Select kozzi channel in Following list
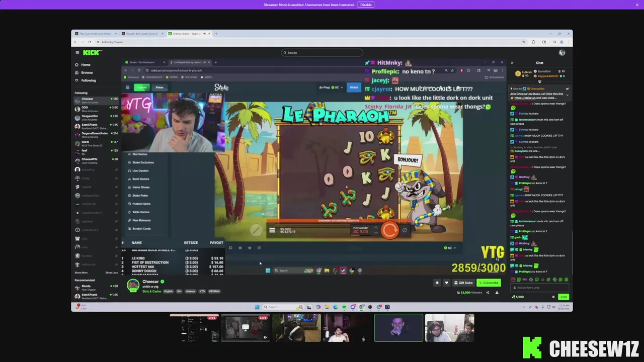Image resolution: width=644 pixels, height=362 pixels. coord(96,143)
